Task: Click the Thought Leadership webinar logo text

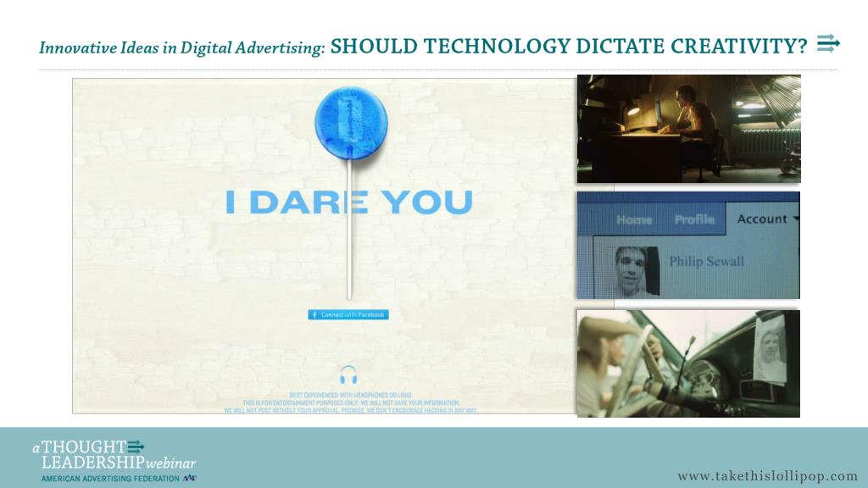Action: (x=114, y=455)
